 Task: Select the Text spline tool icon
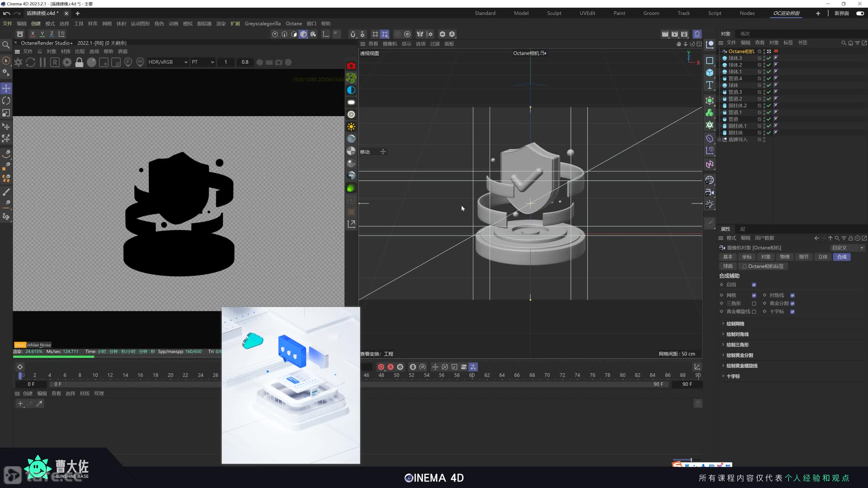pyautogui.click(x=710, y=85)
